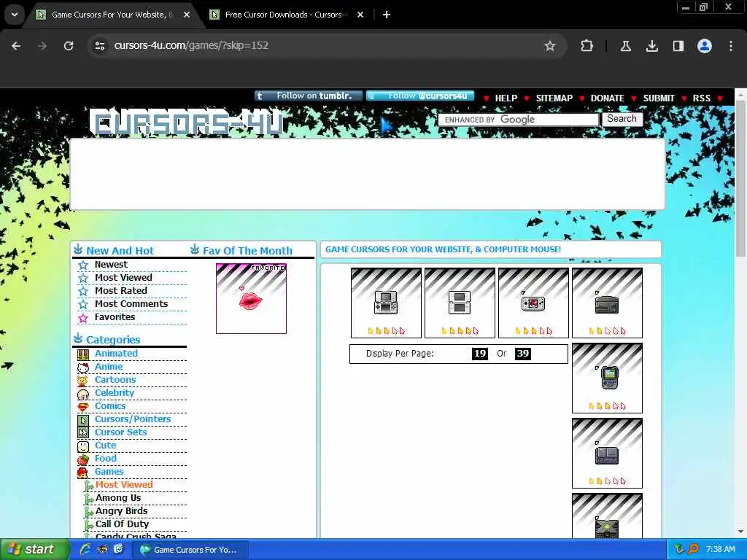This screenshot has width=747, height=560.
Task: Display 19 cursors per page
Action: coord(480,354)
